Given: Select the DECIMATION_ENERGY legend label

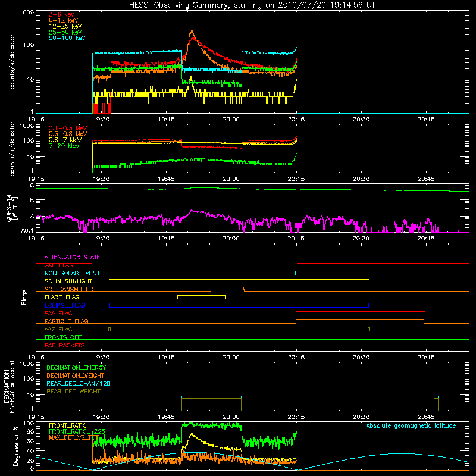Looking at the screenshot, I should [76, 368].
